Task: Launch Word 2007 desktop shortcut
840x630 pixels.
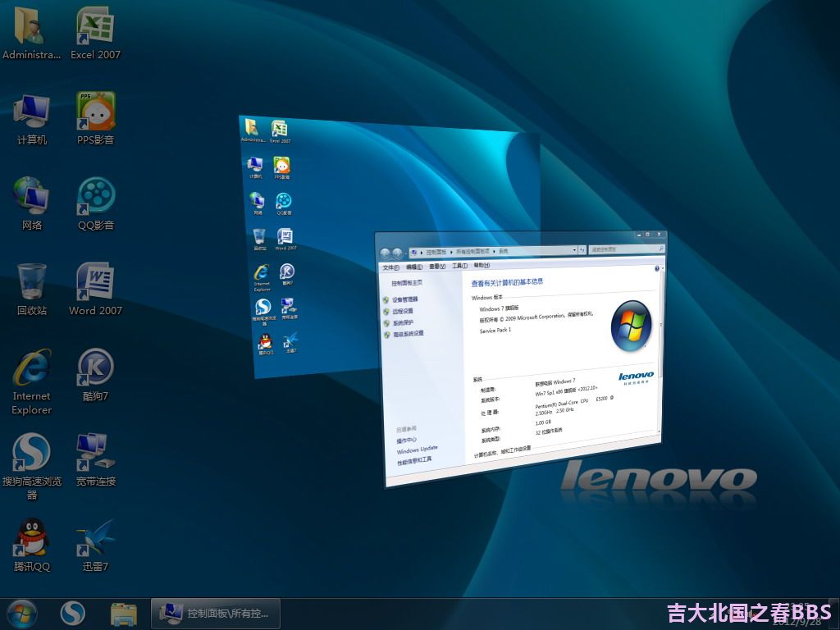Action: click(x=95, y=290)
